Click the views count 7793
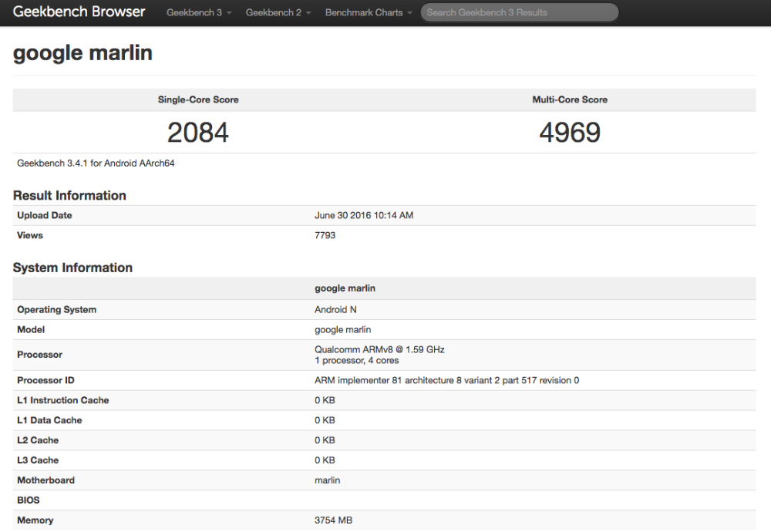This screenshot has width=771, height=532. coord(325,236)
